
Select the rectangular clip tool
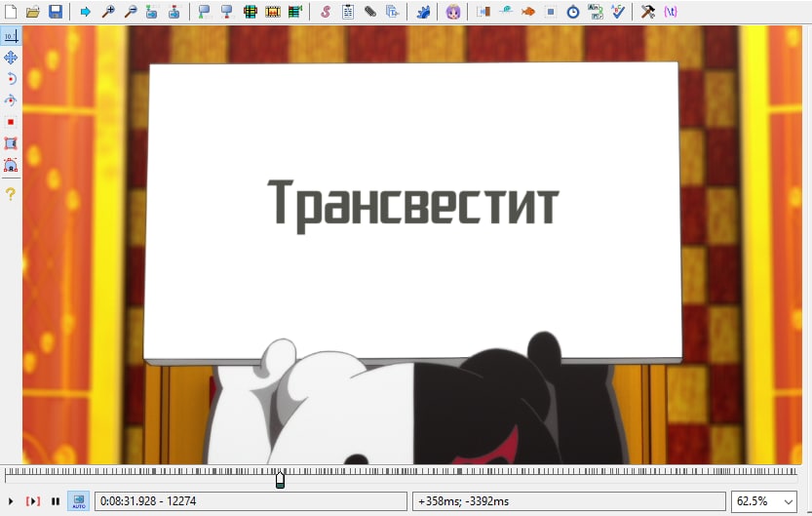coord(11,143)
